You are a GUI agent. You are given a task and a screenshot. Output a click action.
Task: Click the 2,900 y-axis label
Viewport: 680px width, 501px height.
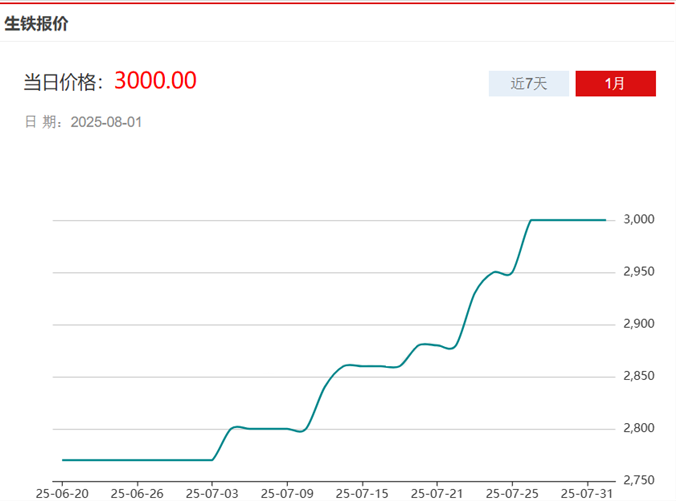click(639, 324)
